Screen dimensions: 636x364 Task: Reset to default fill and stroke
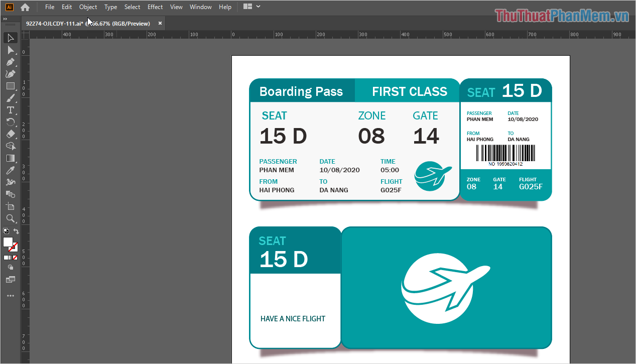pyautogui.click(x=6, y=231)
